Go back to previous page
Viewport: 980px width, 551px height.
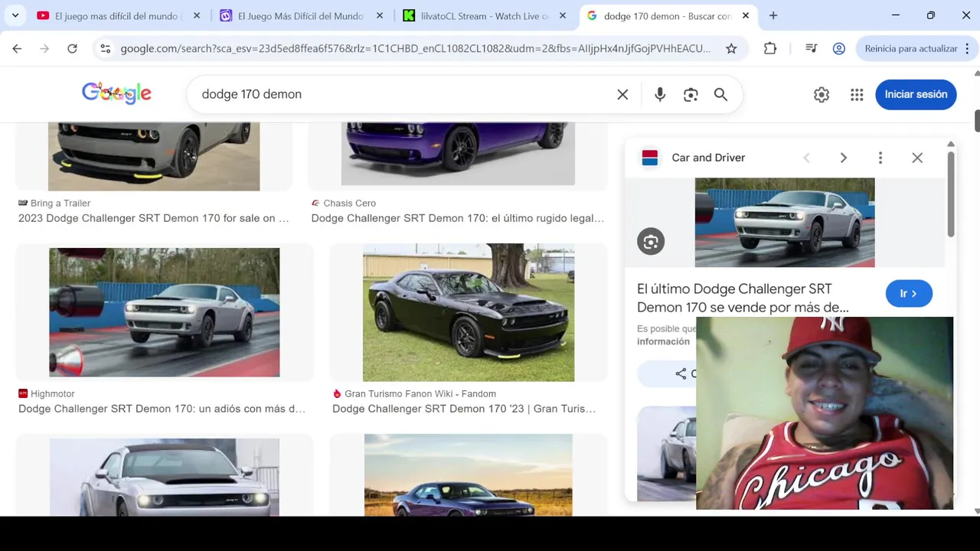click(x=17, y=48)
